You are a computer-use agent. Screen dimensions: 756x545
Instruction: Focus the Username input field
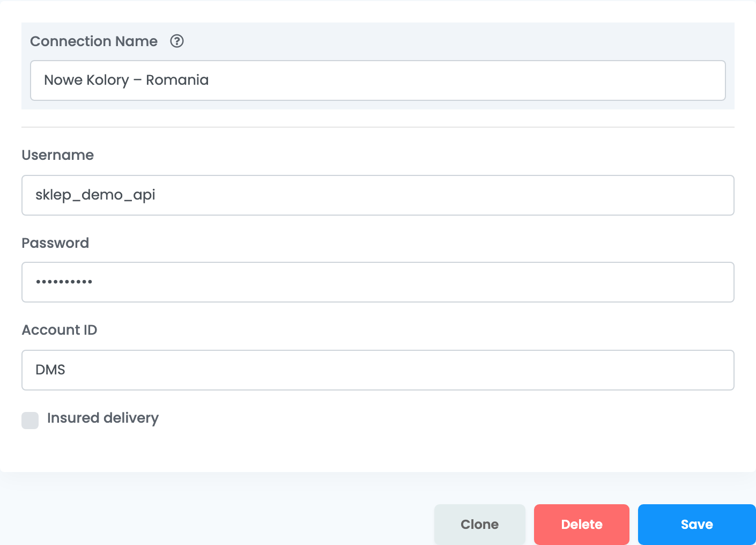pos(378,195)
